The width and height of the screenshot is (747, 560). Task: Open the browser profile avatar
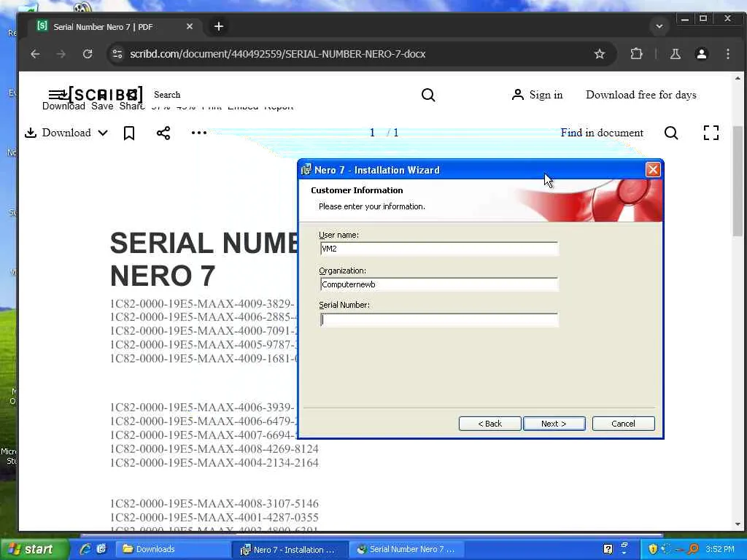[x=702, y=54]
